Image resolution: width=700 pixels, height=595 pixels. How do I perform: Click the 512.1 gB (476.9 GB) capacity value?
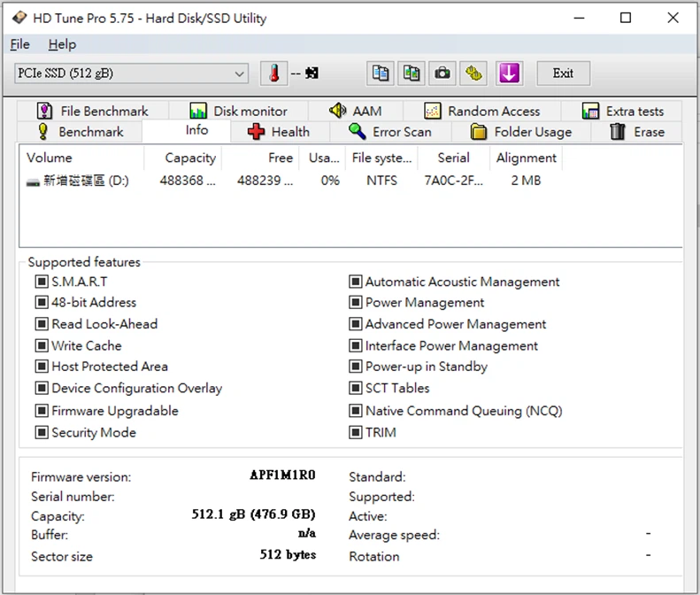[254, 514]
